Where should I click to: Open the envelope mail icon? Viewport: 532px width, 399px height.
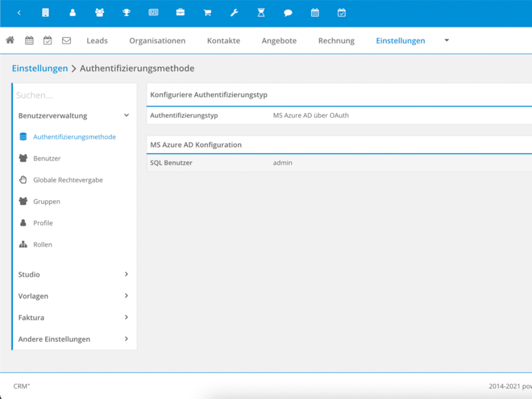66,40
